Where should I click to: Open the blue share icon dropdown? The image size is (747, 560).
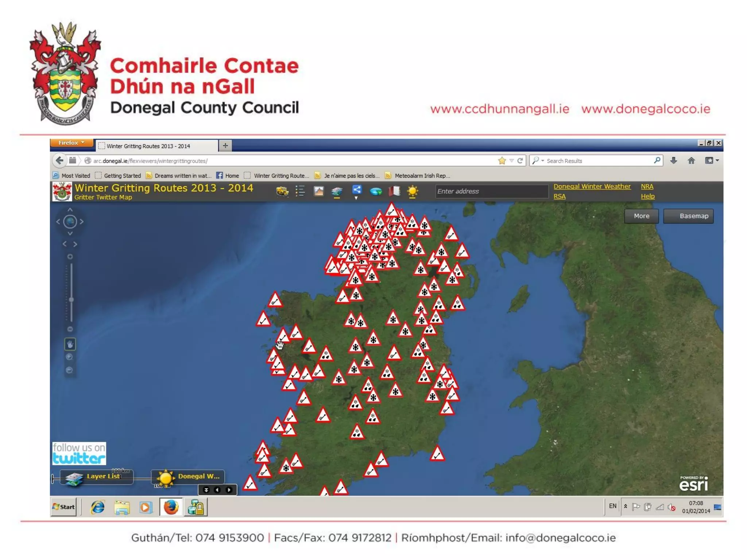pyautogui.click(x=356, y=191)
